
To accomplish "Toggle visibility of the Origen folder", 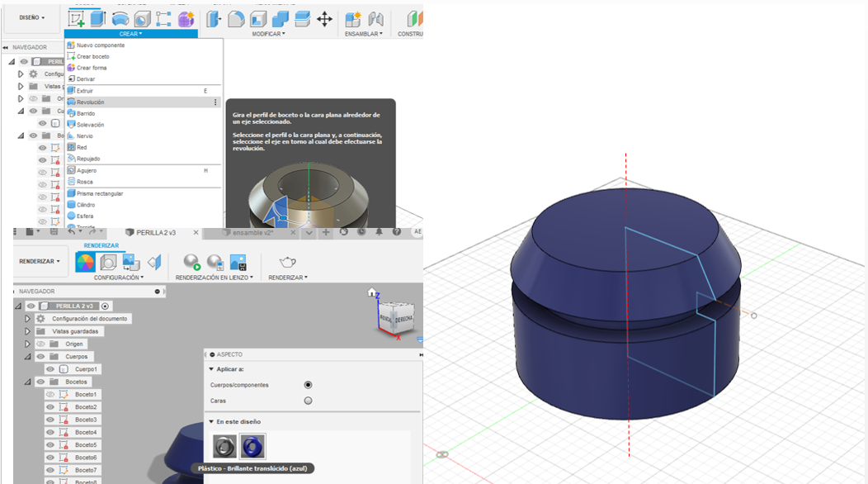I will pos(41,344).
